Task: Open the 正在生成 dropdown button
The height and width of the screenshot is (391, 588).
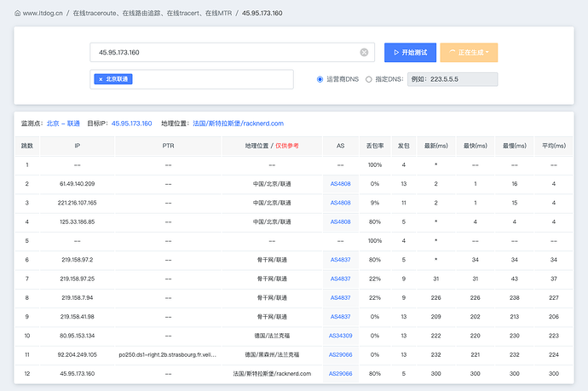Action: 469,53
